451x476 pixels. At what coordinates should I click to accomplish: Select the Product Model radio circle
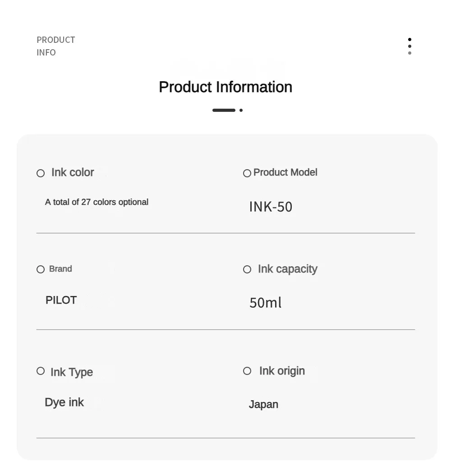pos(247,173)
